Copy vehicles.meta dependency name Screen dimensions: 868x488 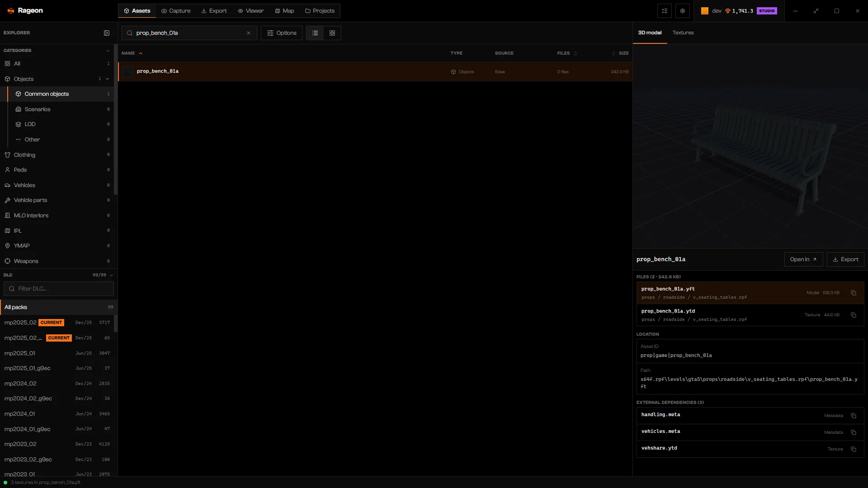[x=854, y=432]
